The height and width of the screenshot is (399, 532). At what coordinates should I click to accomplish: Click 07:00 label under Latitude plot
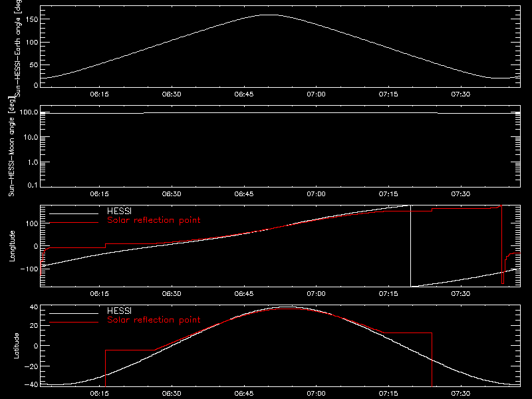tap(317, 394)
